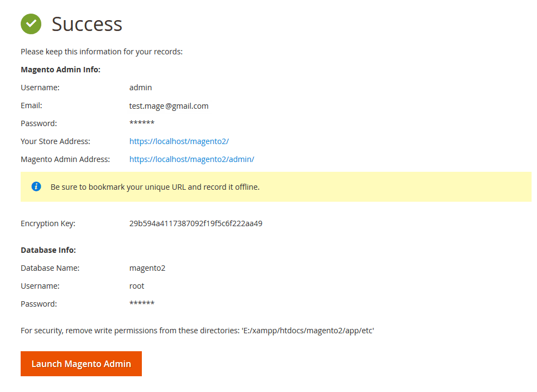Click the 'Magento Admin Info:' heading
Image resolution: width=537 pixels, height=392 pixels.
pos(60,70)
